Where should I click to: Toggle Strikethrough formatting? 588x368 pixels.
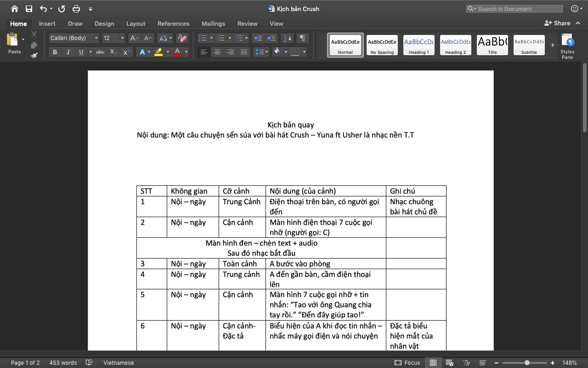click(x=100, y=52)
